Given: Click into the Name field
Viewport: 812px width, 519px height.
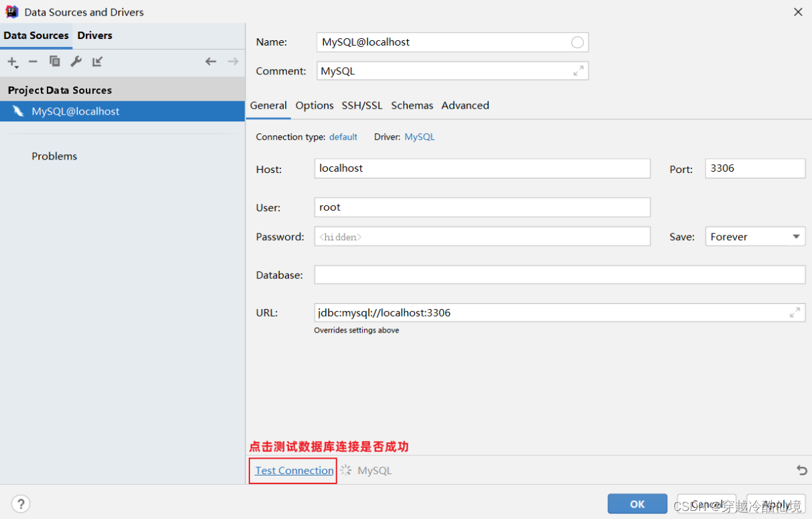Looking at the screenshot, I should [x=453, y=42].
